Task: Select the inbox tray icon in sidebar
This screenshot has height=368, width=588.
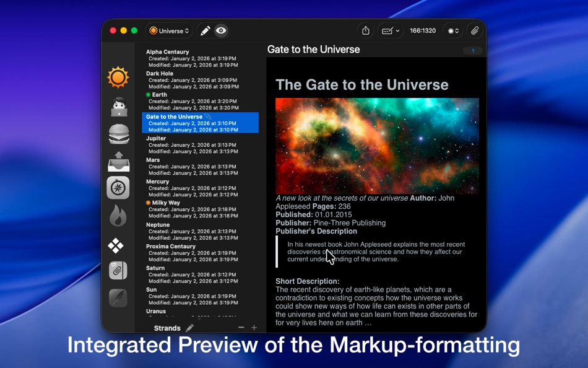Action: (118, 160)
